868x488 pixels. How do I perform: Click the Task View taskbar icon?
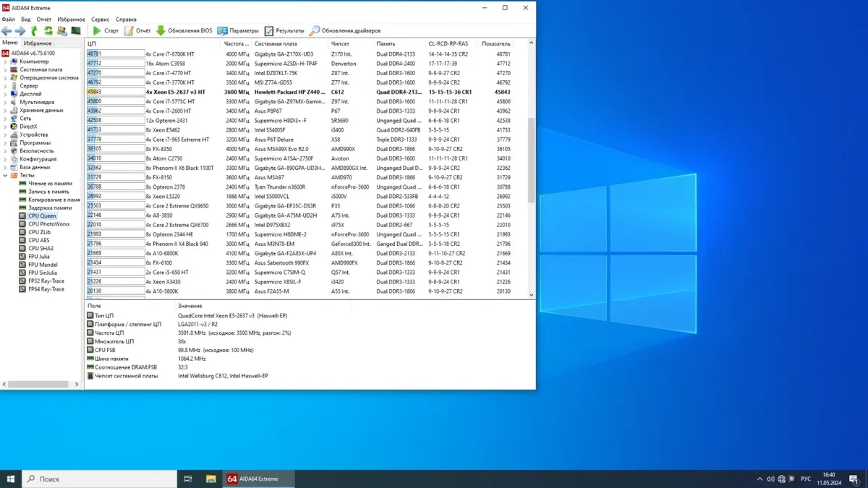tap(188, 479)
